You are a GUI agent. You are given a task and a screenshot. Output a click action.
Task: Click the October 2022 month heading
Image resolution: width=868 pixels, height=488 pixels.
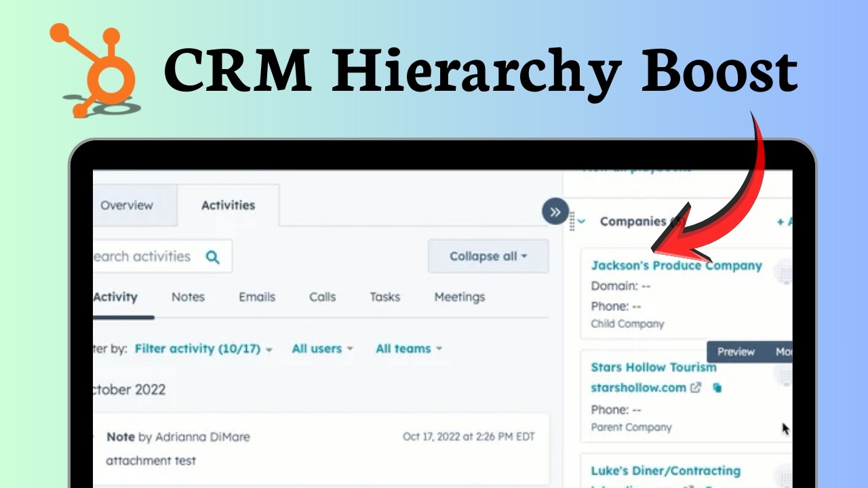point(130,390)
